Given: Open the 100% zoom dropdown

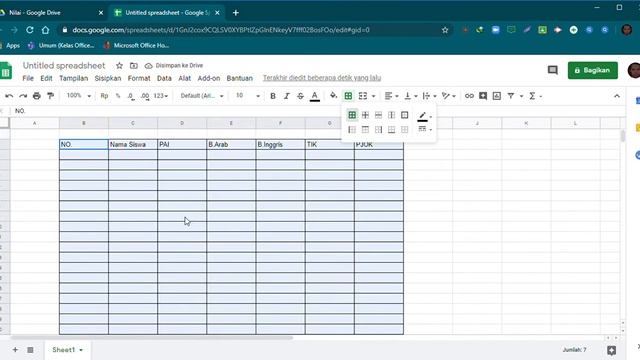Looking at the screenshot, I should [79, 96].
